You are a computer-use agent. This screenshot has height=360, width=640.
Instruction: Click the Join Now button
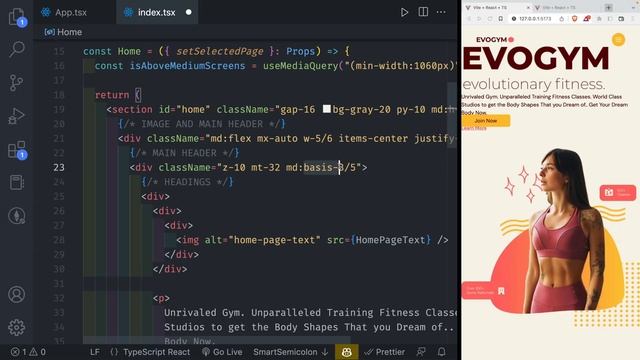click(486, 120)
